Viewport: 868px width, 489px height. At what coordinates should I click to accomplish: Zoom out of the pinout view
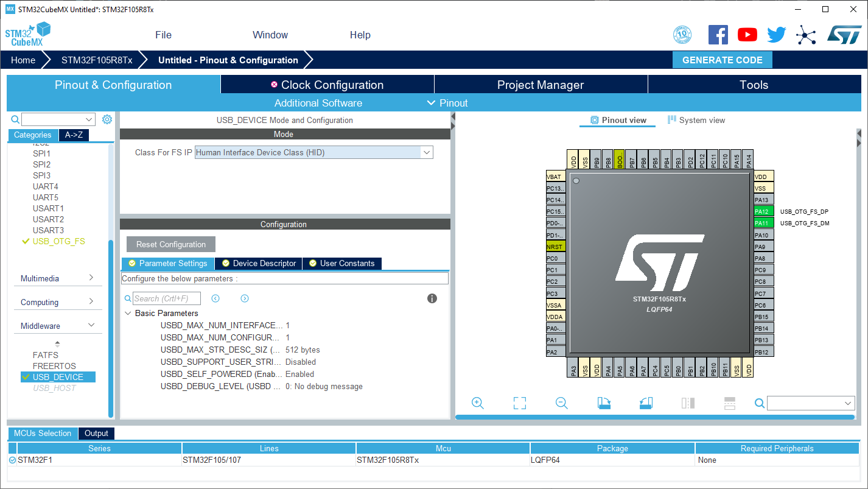tap(561, 403)
